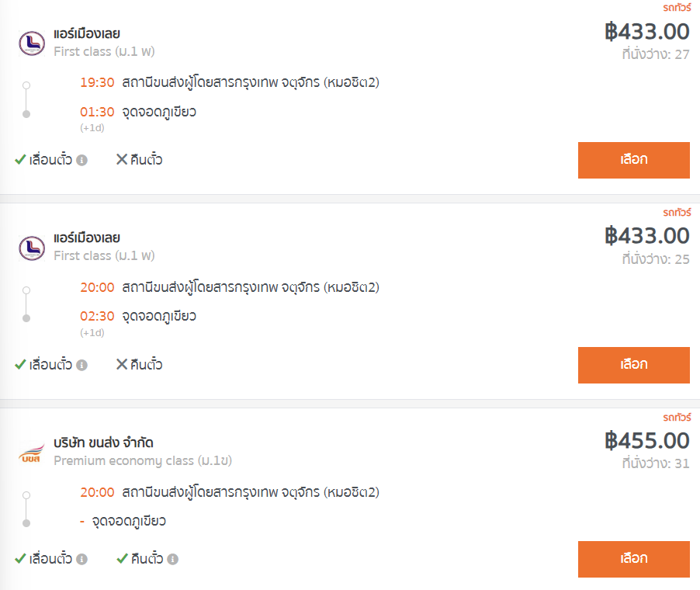Click บริษัท ขนส่ง จำกัด operator name
Image resolution: width=700 pixels, height=590 pixels.
(103, 443)
